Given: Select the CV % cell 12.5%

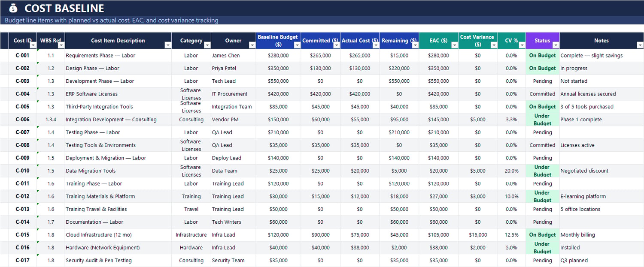Looking at the screenshot, I should [511, 235].
